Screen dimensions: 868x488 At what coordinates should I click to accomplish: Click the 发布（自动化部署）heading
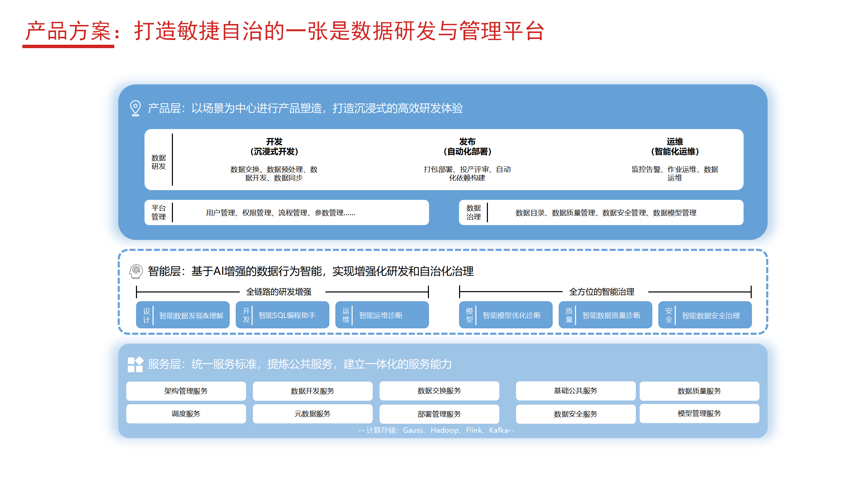click(467, 146)
